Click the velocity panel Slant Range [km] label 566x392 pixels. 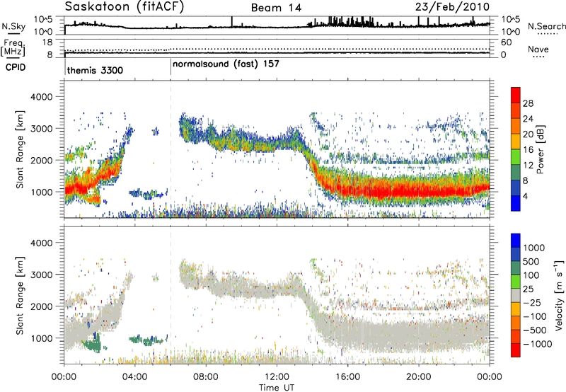point(20,296)
